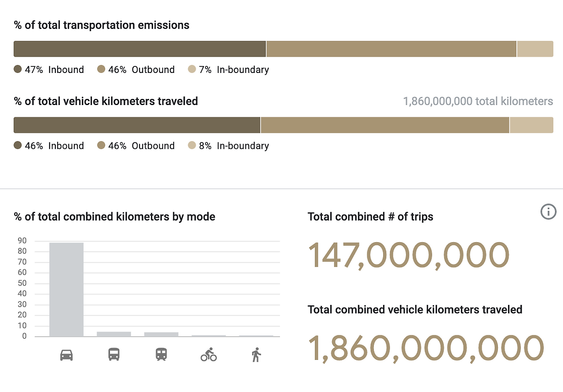Click the 46% Outbound emissions legend dot
This screenshot has height=392, width=563.
pos(102,69)
